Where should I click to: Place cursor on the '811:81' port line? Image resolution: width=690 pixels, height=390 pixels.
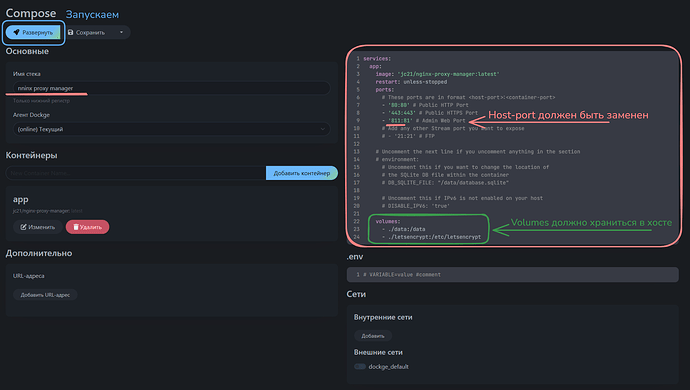pos(426,121)
